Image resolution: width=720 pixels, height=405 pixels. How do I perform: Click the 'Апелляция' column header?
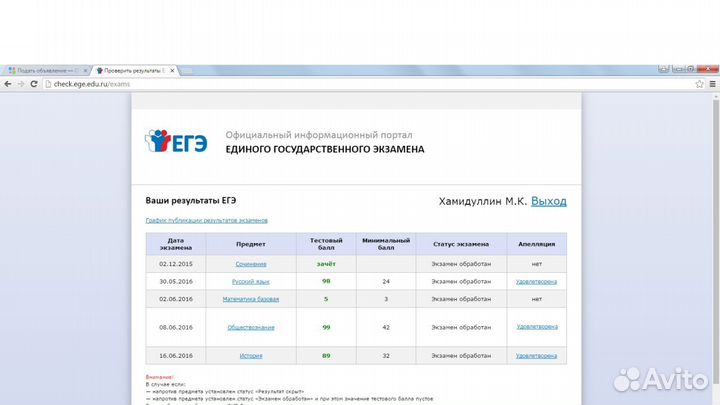(x=536, y=244)
